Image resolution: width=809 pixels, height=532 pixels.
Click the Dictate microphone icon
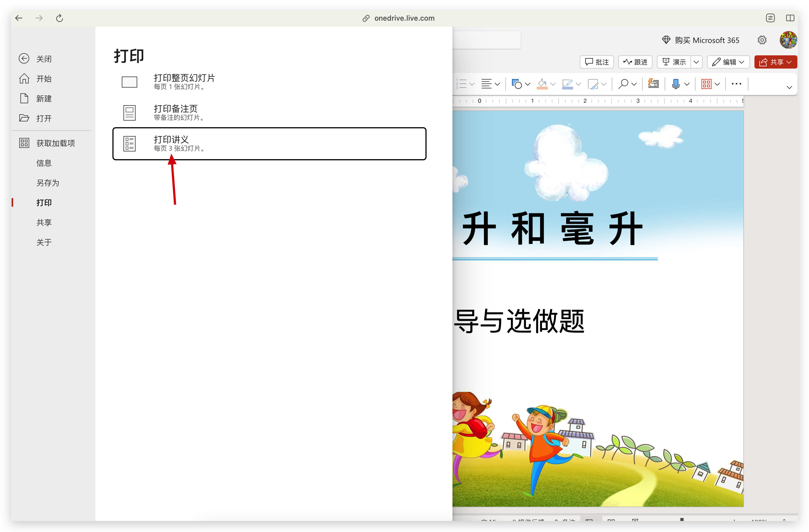click(x=676, y=83)
